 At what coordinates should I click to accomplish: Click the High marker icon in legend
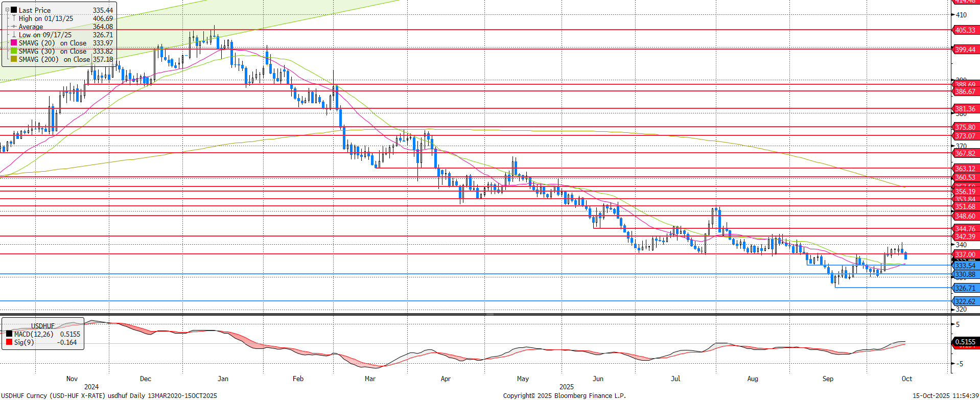[14, 18]
